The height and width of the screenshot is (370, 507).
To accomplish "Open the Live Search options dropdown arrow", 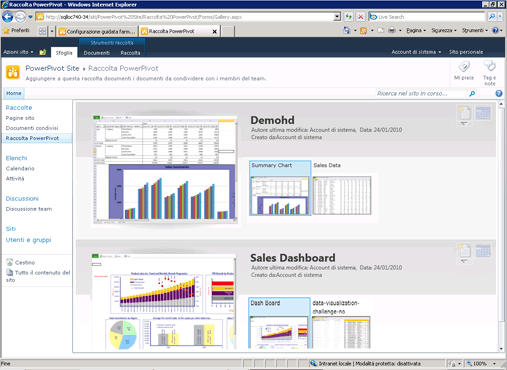I will [x=500, y=17].
